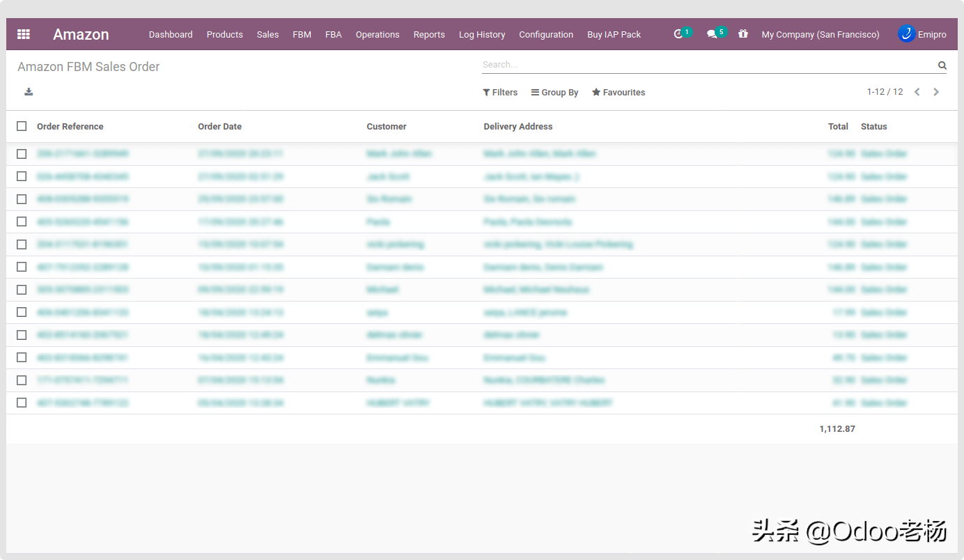
Task: Expand the Favourites dropdown
Action: click(x=619, y=92)
